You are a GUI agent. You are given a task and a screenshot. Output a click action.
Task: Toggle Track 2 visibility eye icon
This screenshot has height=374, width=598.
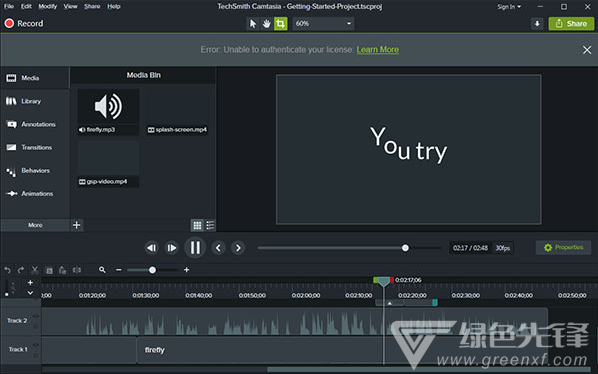(35, 316)
